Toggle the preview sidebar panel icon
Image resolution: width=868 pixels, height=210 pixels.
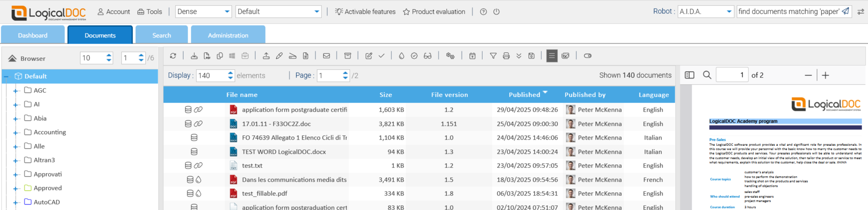(x=689, y=75)
